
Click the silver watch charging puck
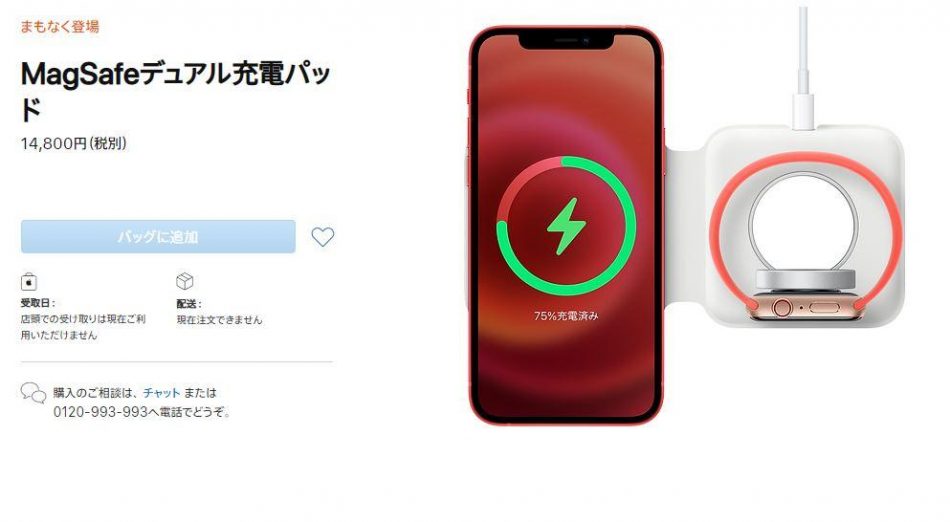click(x=805, y=279)
